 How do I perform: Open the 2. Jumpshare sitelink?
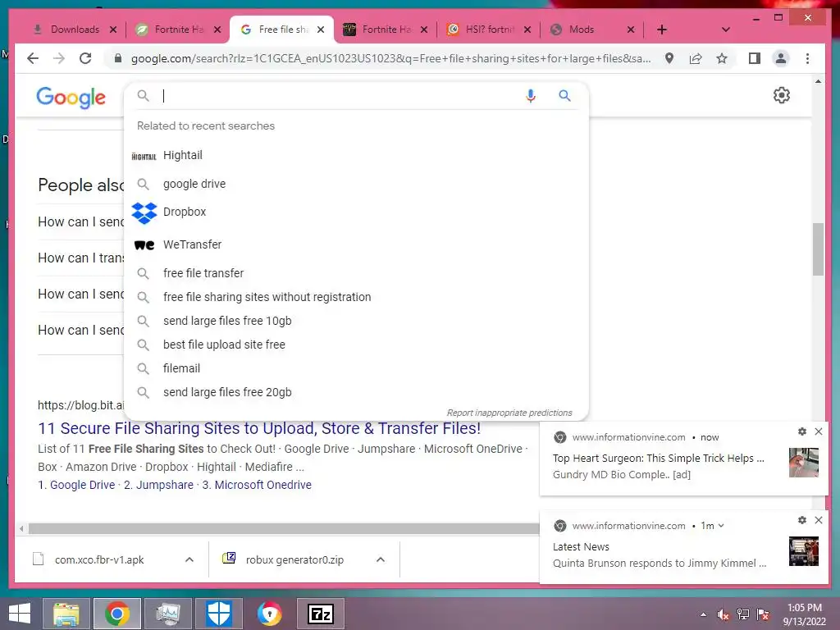pos(158,485)
